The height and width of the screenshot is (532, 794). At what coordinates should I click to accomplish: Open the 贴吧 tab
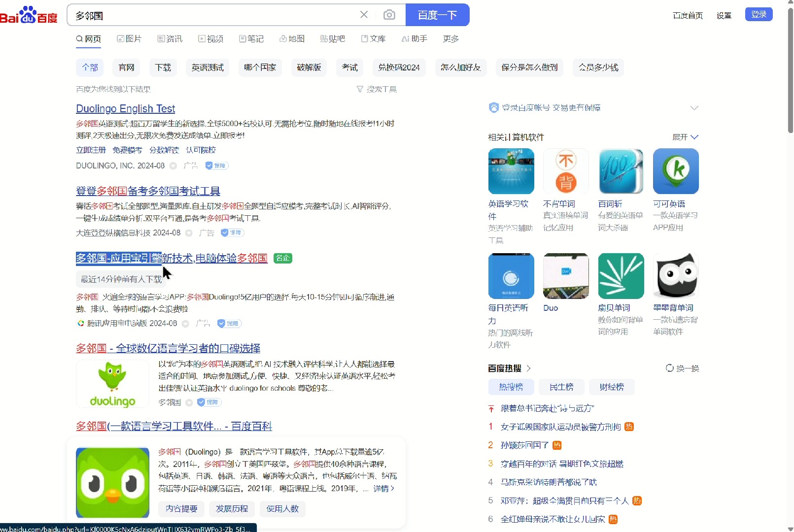coord(333,39)
